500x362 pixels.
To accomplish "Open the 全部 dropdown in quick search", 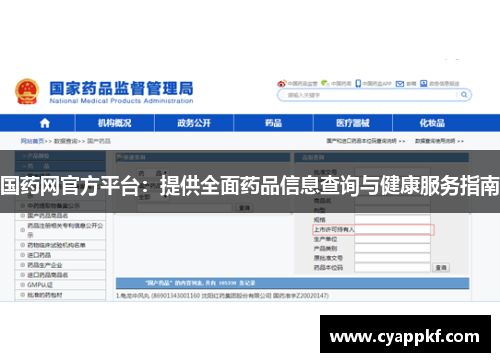I will pyautogui.click(x=153, y=197).
